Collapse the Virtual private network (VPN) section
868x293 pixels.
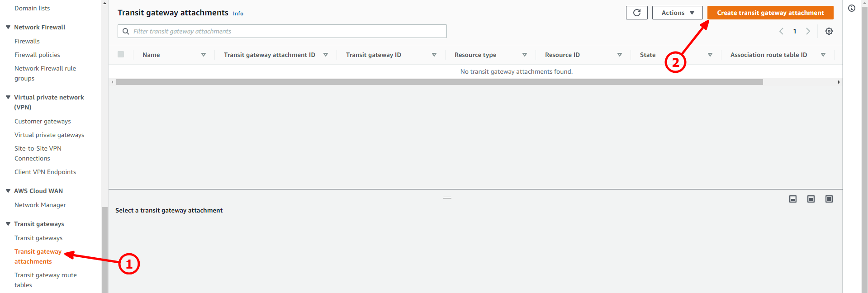click(x=8, y=97)
